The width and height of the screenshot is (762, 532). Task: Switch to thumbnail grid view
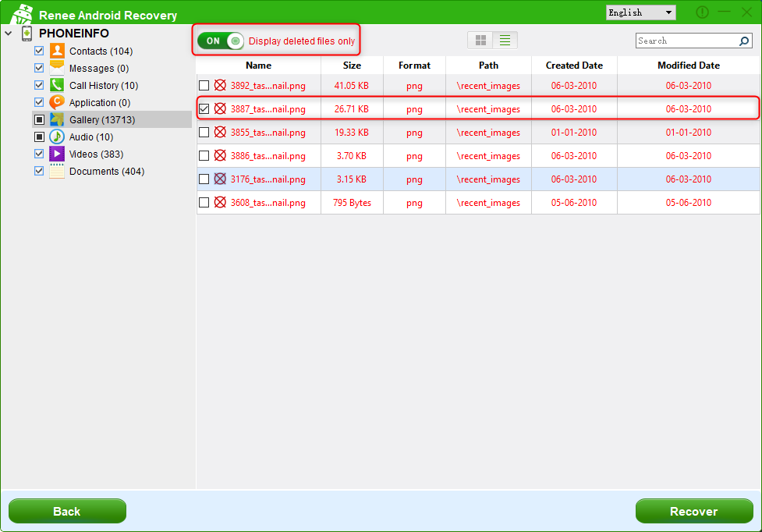pos(481,41)
